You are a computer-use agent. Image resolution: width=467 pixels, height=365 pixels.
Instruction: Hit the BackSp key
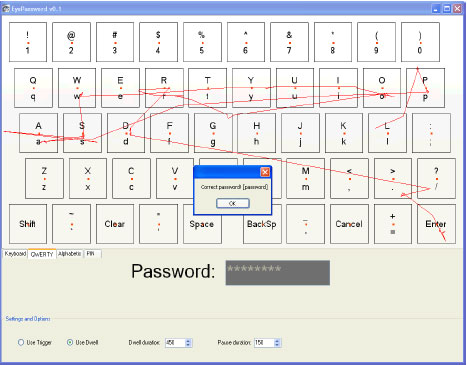262,224
